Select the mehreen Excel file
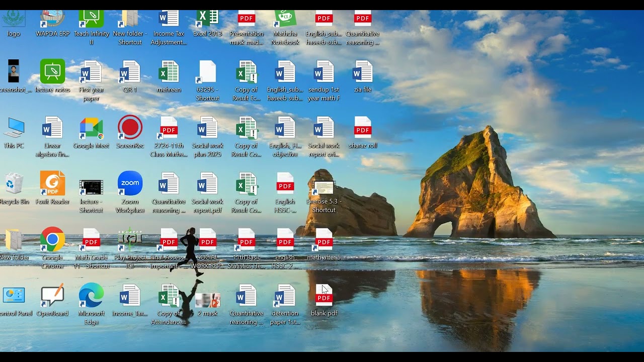The height and width of the screenshot is (362, 644). point(169,76)
